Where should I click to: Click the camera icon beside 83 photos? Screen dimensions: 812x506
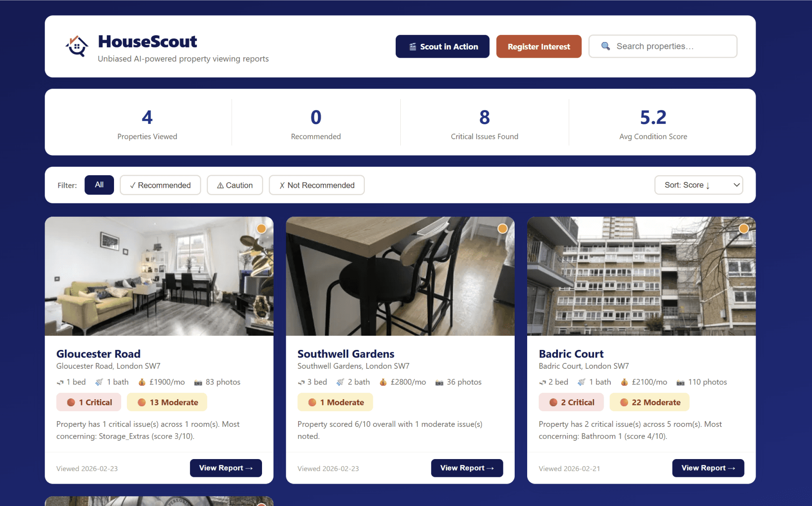click(198, 382)
